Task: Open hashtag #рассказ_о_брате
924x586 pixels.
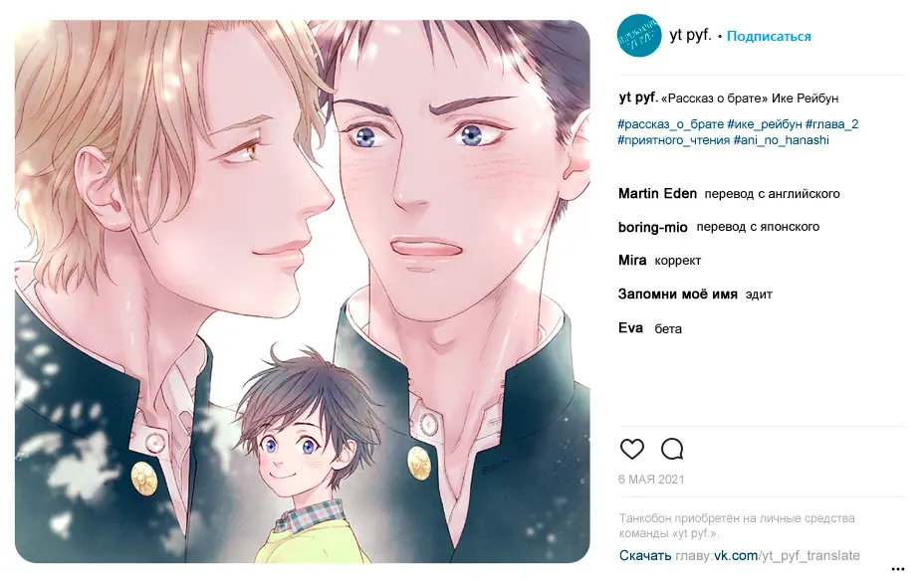Action: click(x=671, y=124)
